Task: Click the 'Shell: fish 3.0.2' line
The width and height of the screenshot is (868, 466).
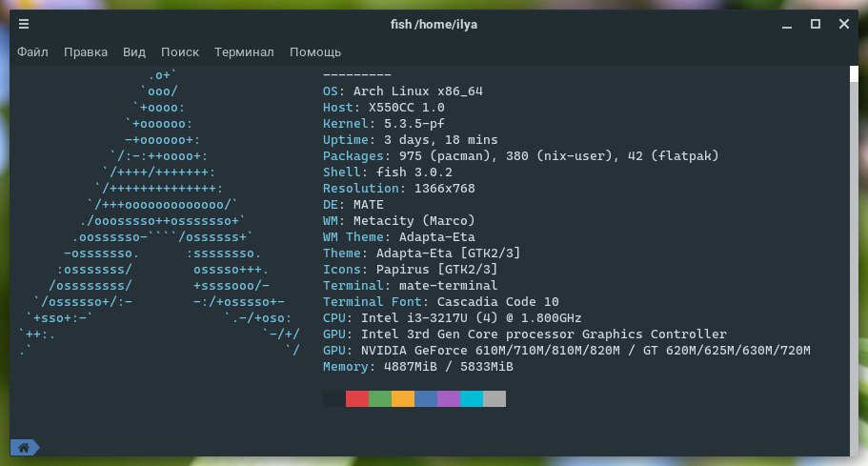Action: pos(388,172)
